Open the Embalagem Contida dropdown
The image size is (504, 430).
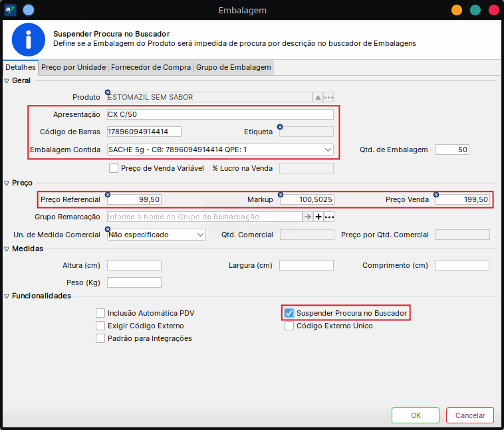328,150
